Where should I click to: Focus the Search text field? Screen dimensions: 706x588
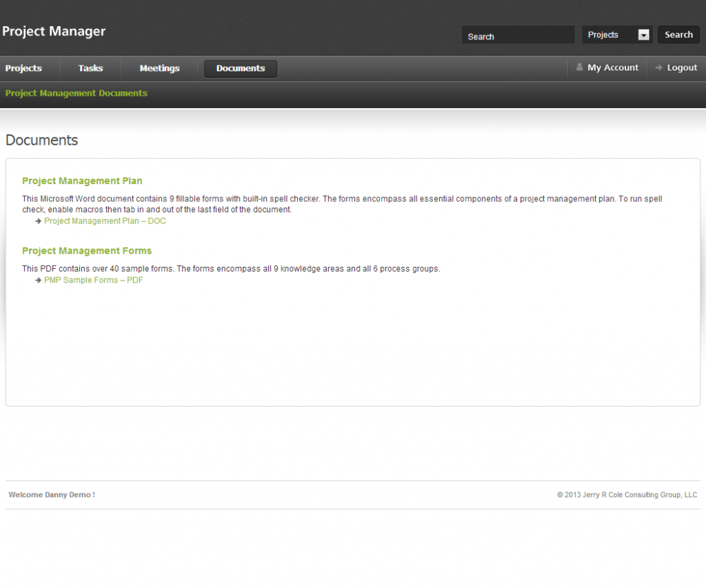pos(518,36)
